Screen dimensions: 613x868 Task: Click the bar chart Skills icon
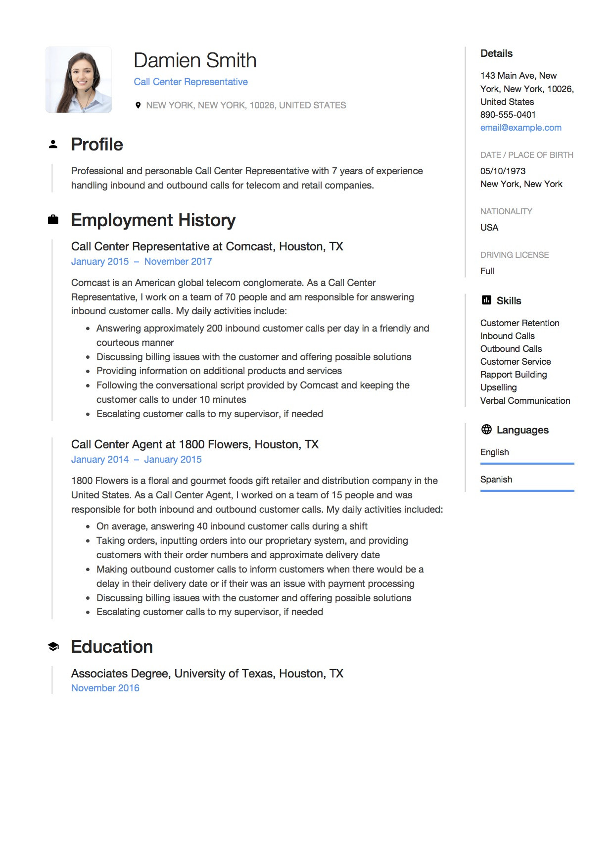pyautogui.click(x=486, y=300)
